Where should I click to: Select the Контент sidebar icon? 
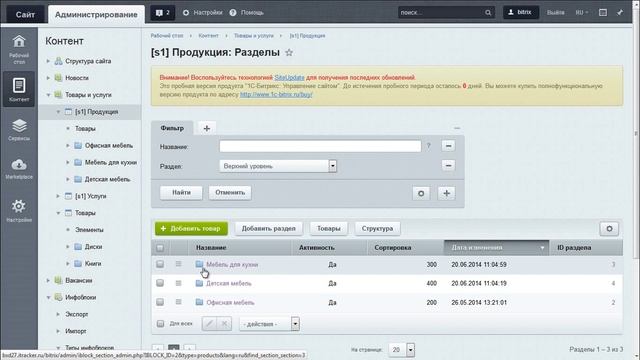19,89
